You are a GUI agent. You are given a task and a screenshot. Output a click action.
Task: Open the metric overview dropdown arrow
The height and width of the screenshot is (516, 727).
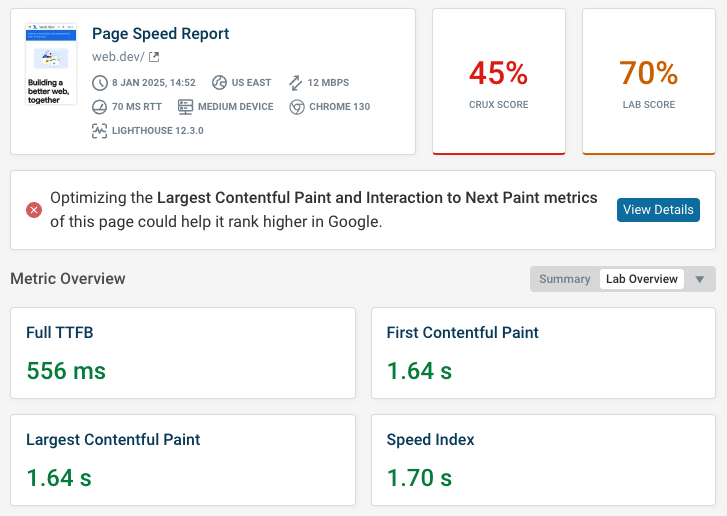(700, 280)
